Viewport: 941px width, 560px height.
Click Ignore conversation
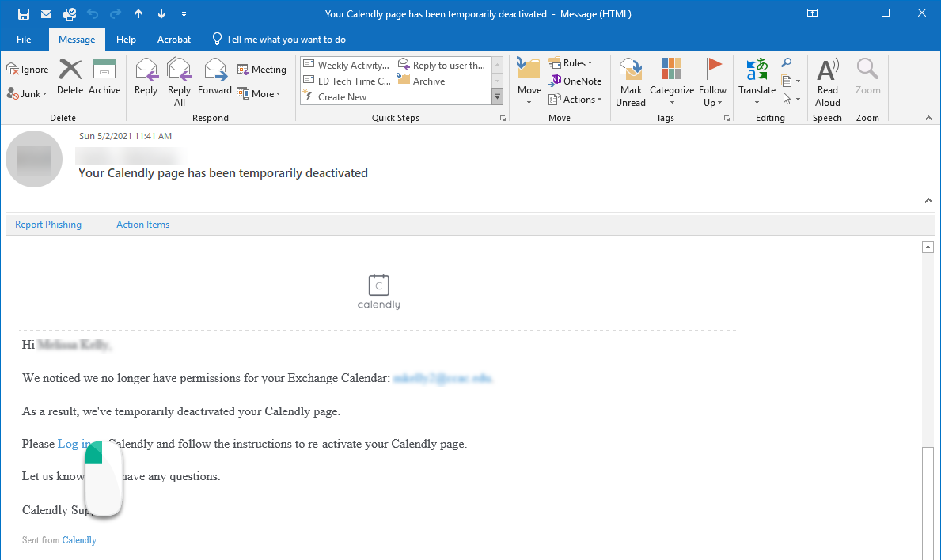coord(28,70)
